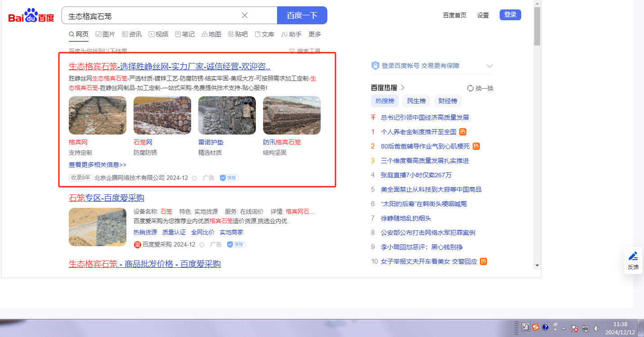Image resolution: width=644 pixels, height=337 pixels.
Task: Switch to the 图片 search tab
Action: (x=105, y=34)
